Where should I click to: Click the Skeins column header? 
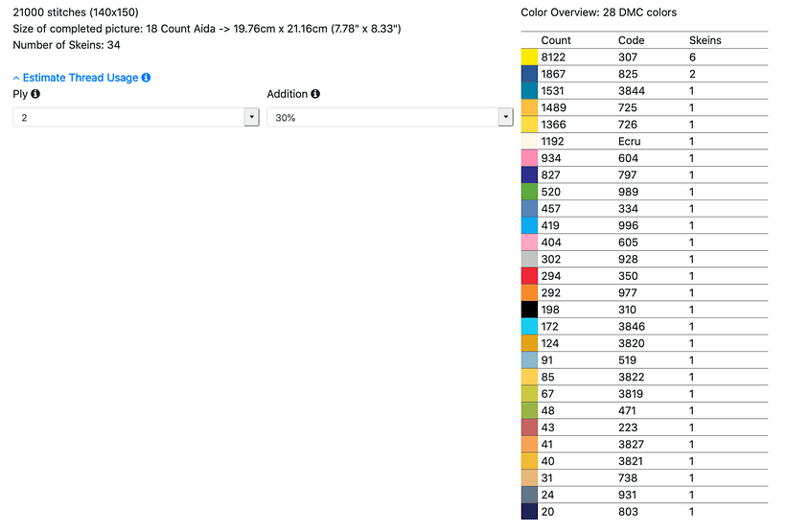pyautogui.click(x=705, y=40)
